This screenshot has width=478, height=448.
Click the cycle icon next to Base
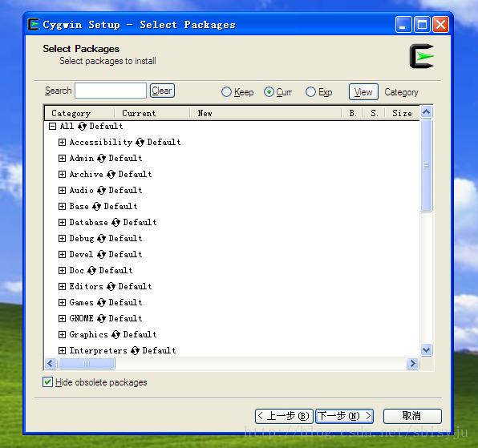pyautogui.click(x=96, y=207)
